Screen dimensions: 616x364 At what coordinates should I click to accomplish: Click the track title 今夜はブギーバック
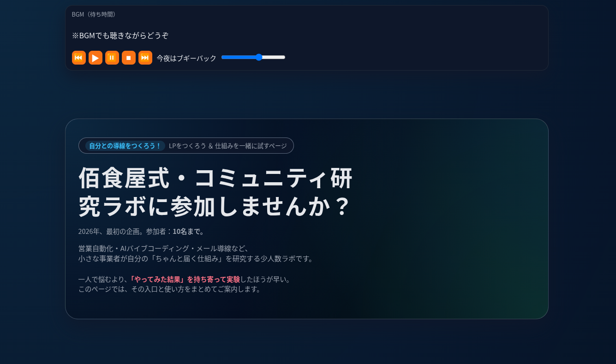pyautogui.click(x=186, y=58)
